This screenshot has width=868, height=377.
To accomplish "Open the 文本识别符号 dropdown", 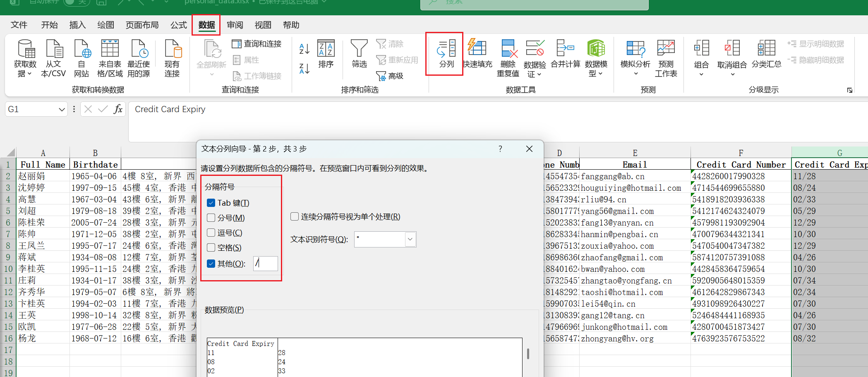I will pyautogui.click(x=410, y=239).
